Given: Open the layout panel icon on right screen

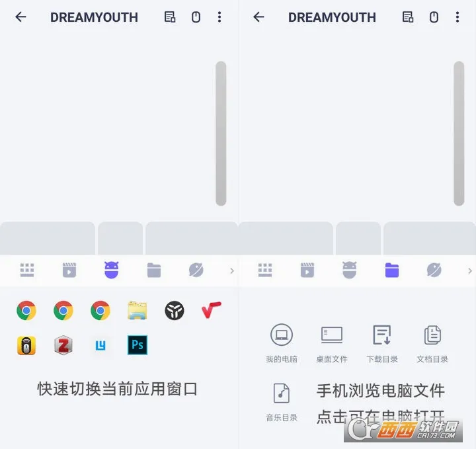Looking at the screenshot, I should [408, 17].
